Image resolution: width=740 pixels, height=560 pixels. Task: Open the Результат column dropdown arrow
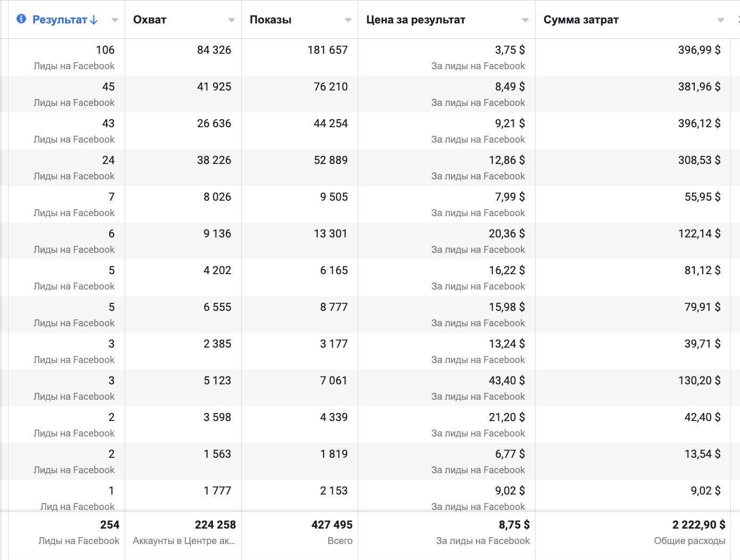coord(115,20)
